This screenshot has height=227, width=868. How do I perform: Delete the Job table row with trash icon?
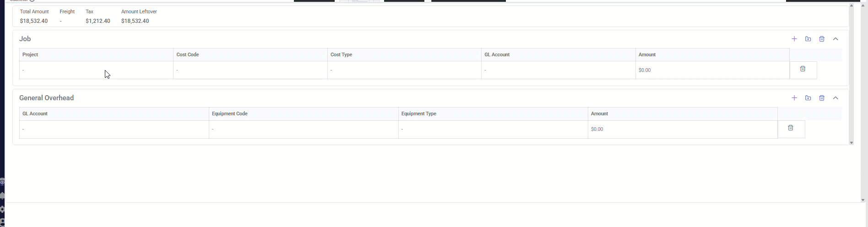point(803,69)
